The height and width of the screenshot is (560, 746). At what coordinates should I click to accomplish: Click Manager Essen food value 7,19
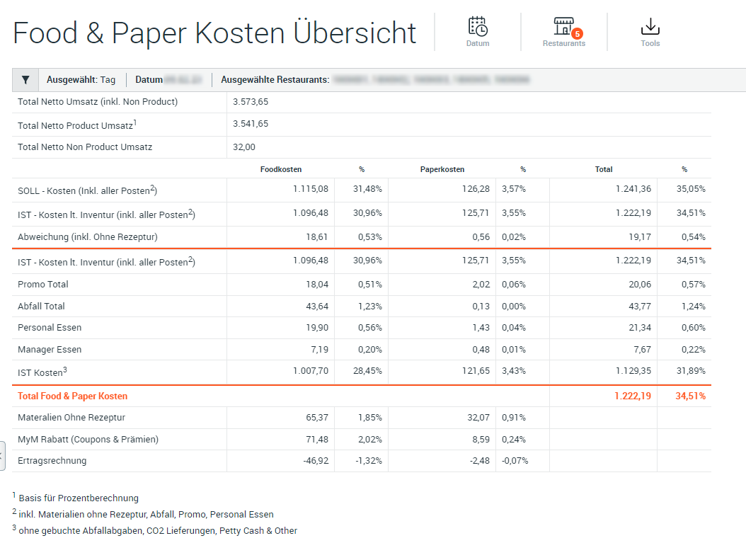pyautogui.click(x=320, y=350)
